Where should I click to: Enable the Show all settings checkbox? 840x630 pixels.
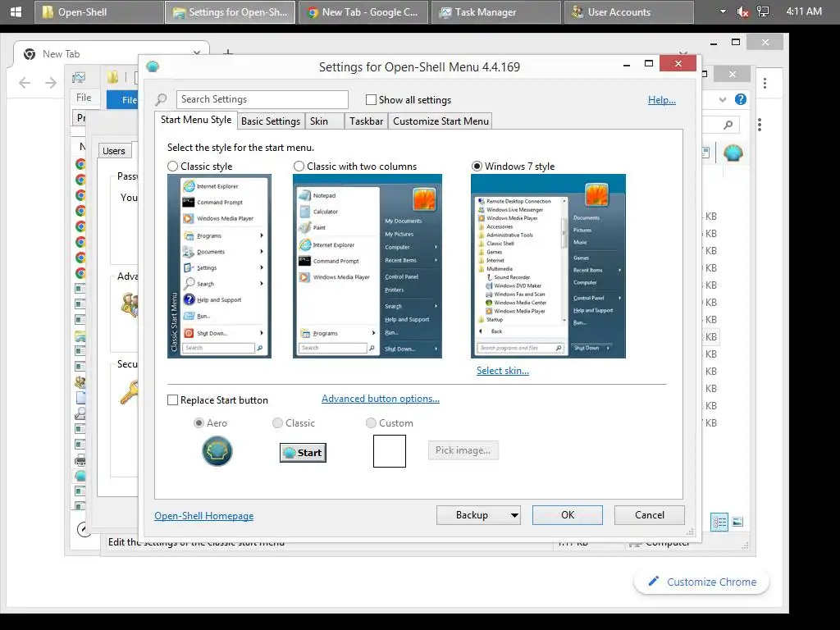(x=371, y=99)
